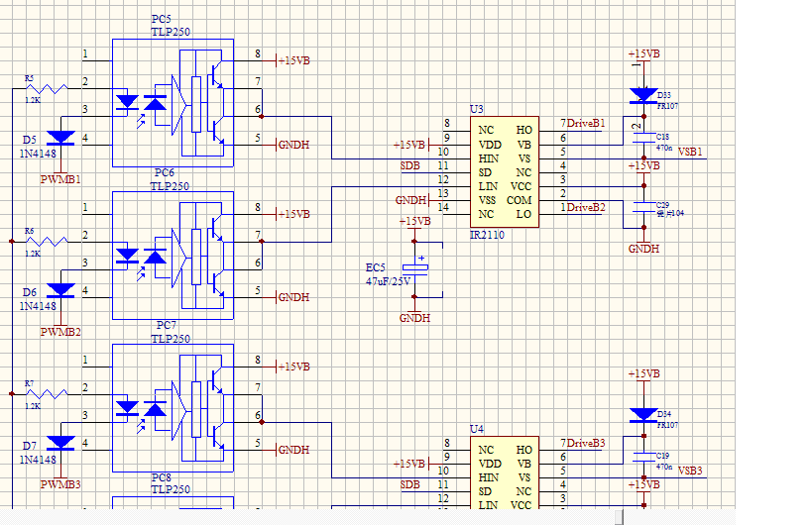Viewport: 812px width, 525px height.
Task: Pick the PC7 TLP250 optocoupler symbol
Action: click(173, 408)
